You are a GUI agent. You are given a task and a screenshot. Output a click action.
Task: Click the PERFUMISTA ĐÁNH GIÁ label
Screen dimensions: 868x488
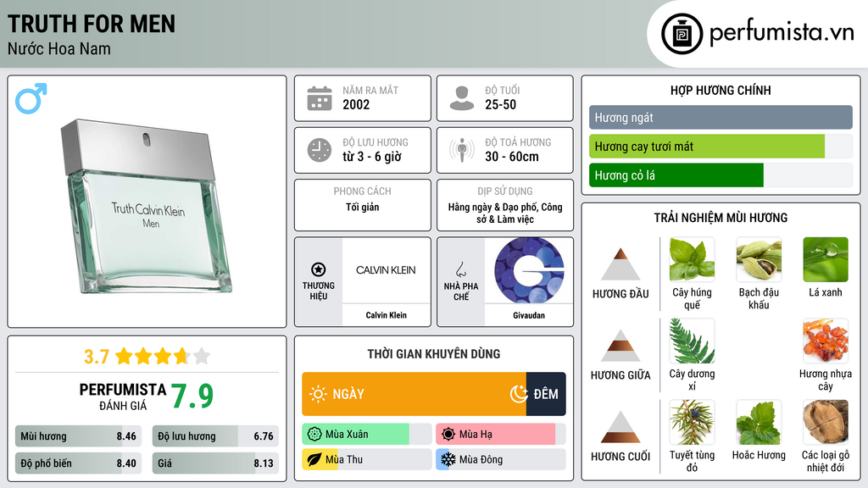[123, 396]
